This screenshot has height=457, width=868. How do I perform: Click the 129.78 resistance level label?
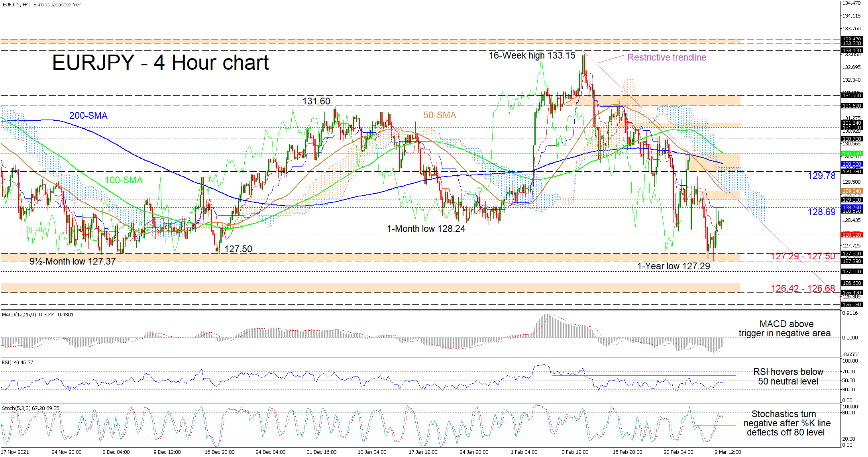[x=821, y=176]
